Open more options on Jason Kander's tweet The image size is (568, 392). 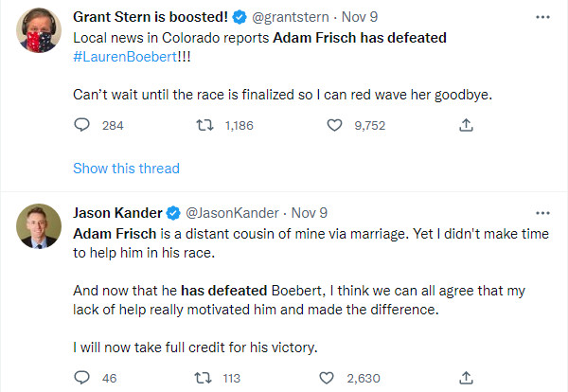tap(542, 213)
